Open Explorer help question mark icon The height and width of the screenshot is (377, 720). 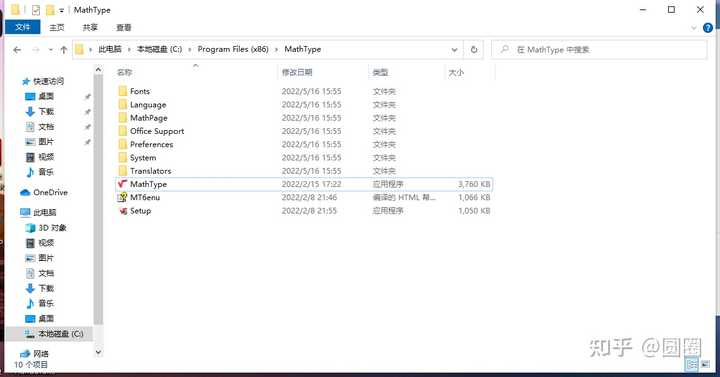click(x=708, y=28)
